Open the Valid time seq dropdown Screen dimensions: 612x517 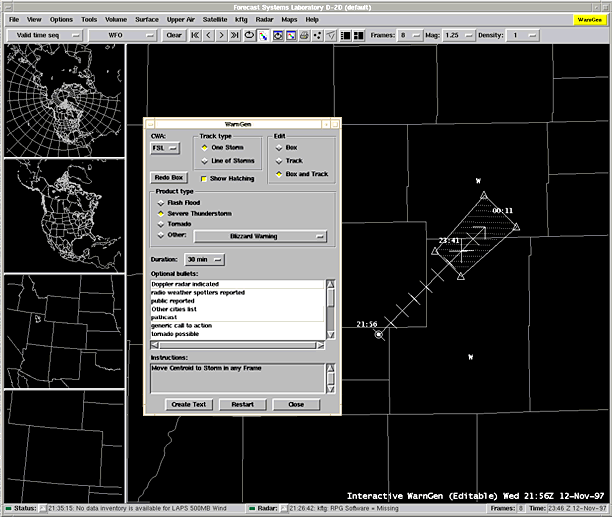[x=44, y=36]
